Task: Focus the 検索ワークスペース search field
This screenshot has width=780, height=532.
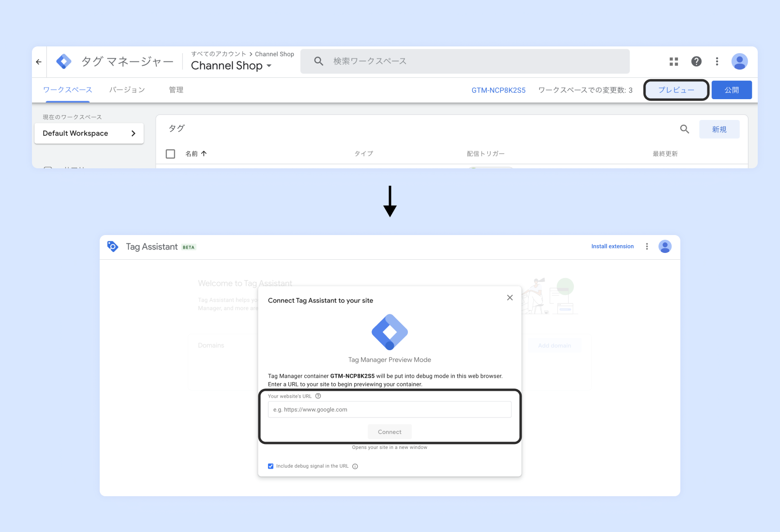Action: click(465, 61)
